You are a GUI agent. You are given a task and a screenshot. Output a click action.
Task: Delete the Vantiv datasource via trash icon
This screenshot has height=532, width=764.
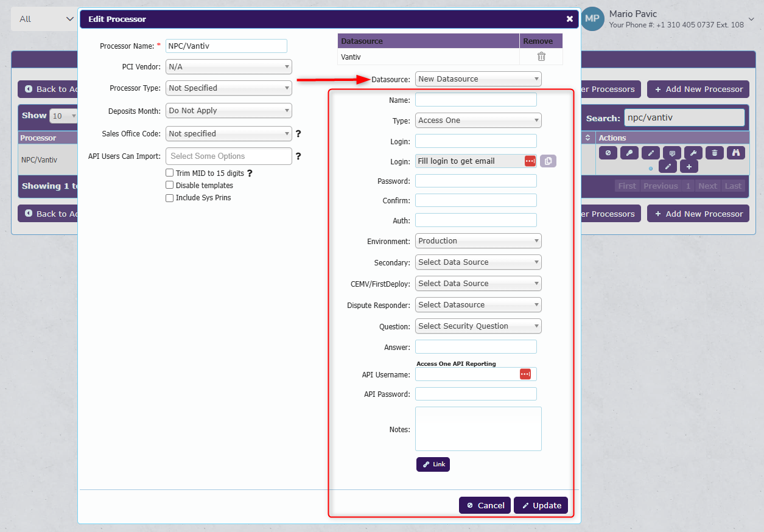click(x=541, y=57)
